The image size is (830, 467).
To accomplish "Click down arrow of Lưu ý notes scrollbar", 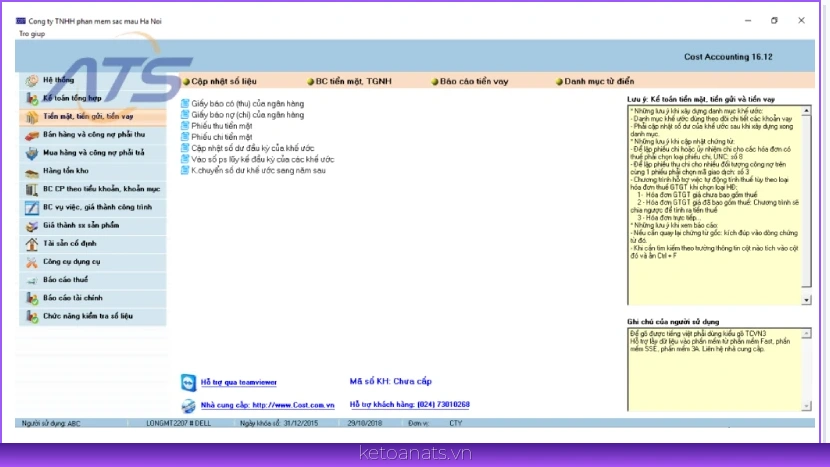I will click(x=806, y=300).
